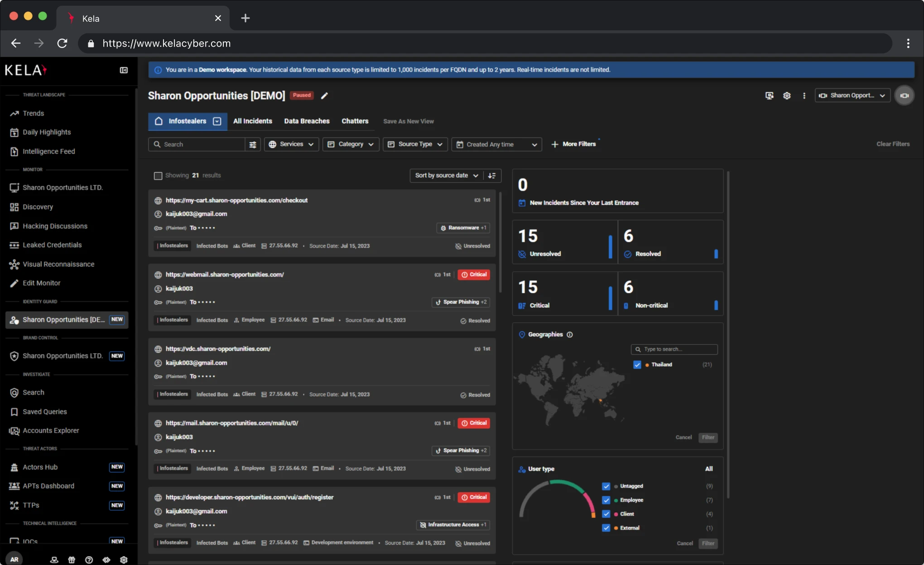The height and width of the screenshot is (565, 924).
Task: Click Clear Filters
Action: (x=893, y=144)
